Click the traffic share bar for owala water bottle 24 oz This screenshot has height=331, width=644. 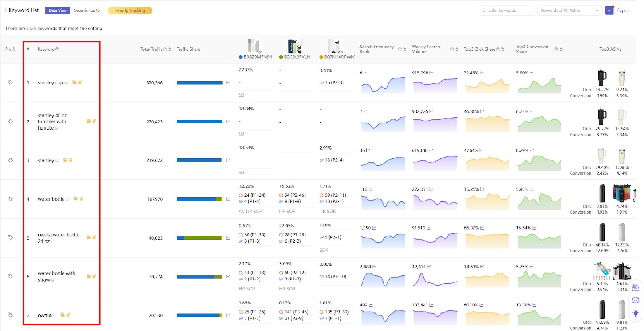coord(200,238)
